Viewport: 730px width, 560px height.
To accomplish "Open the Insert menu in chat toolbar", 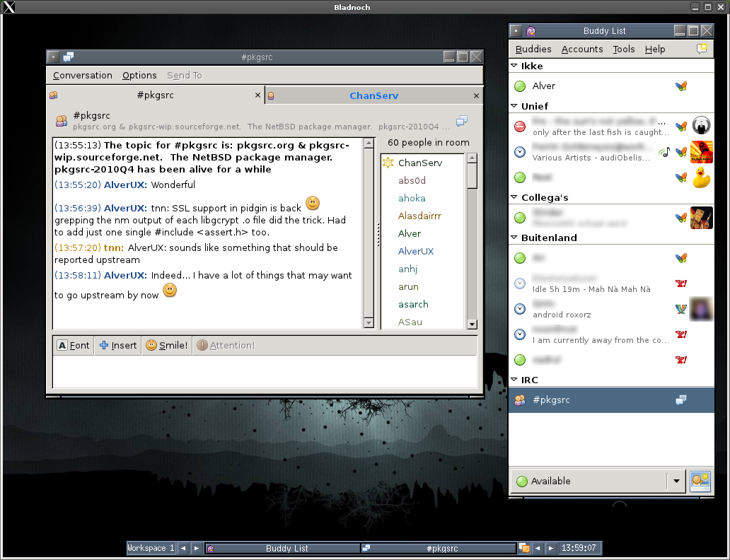I will pyautogui.click(x=118, y=345).
